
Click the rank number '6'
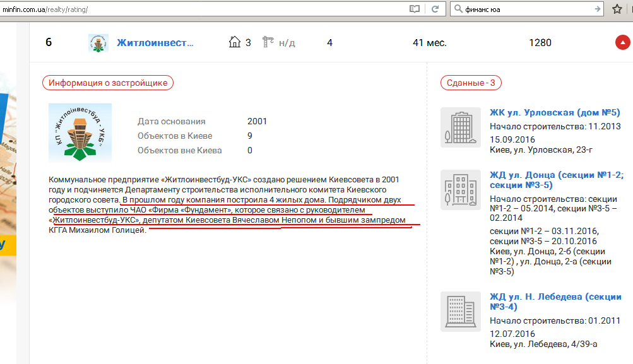pos(49,42)
